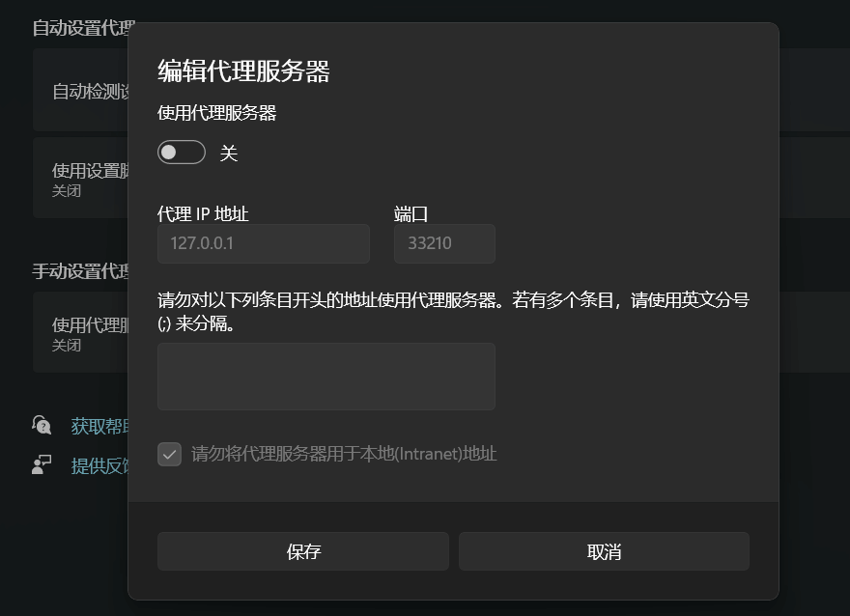Select the 使用设置脚本 card in the background

pyautogui.click(x=80, y=178)
